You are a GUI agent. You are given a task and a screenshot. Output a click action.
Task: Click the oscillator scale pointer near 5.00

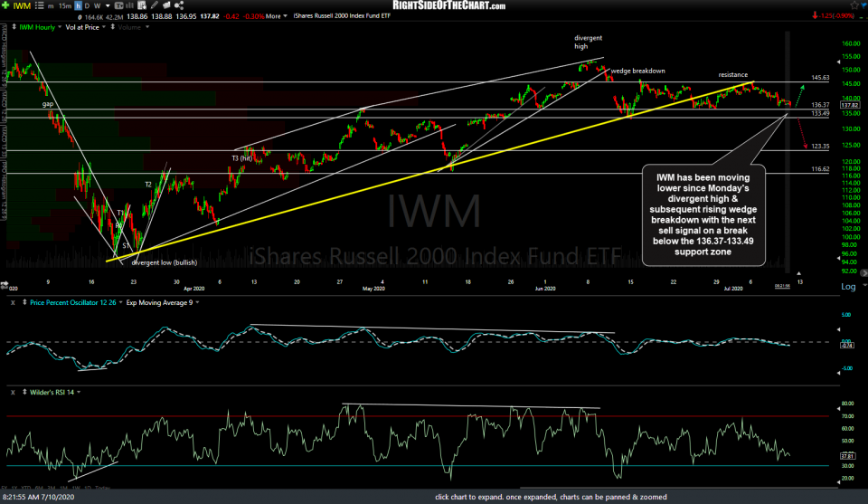pyautogui.click(x=839, y=329)
